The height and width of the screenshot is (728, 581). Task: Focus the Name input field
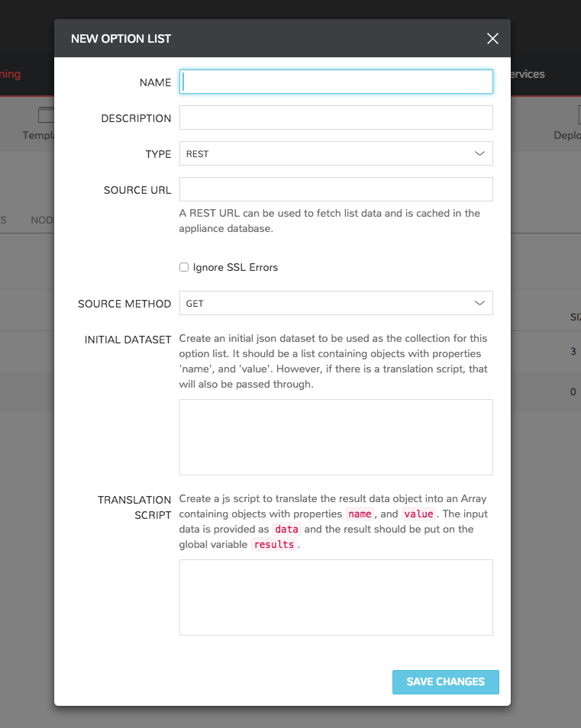336,82
